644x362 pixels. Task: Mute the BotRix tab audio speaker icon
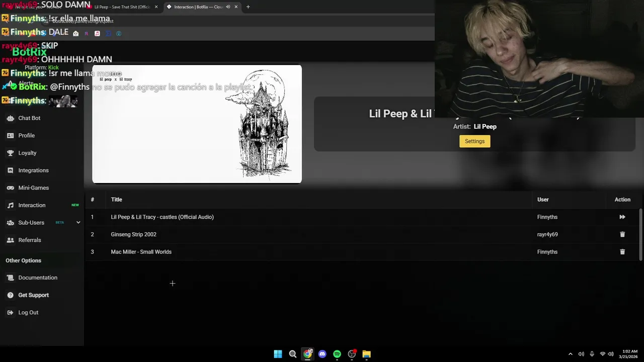point(228,7)
